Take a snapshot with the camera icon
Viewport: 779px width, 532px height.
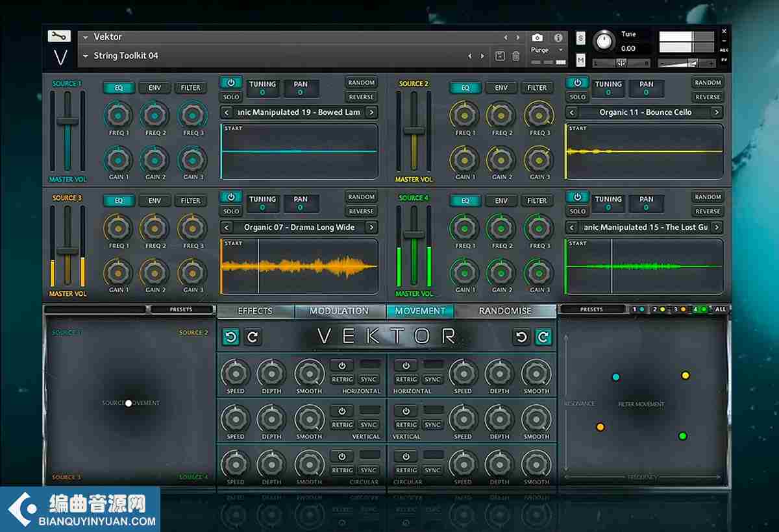tap(538, 38)
